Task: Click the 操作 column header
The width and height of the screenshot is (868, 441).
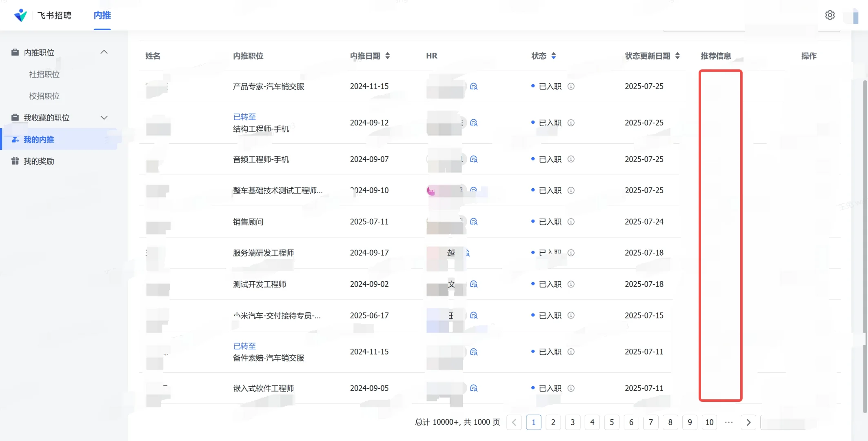Action: pyautogui.click(x=809, y=56)
